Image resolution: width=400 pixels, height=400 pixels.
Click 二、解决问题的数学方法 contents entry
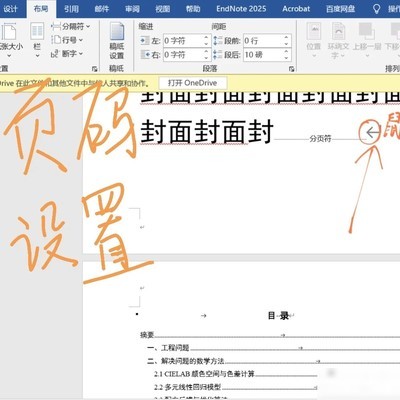[186, 361]
